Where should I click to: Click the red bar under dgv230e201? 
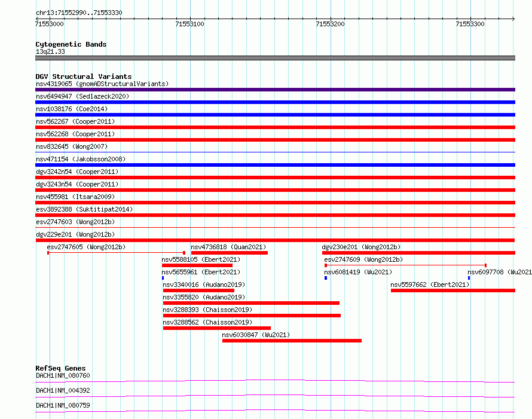[x=418, y=253]
